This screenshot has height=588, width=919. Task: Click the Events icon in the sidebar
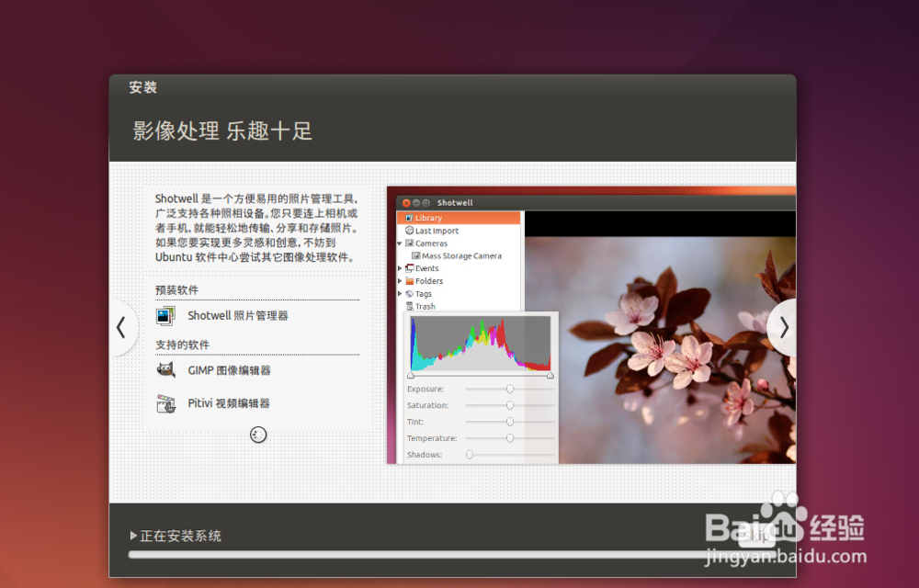[411, 268]
